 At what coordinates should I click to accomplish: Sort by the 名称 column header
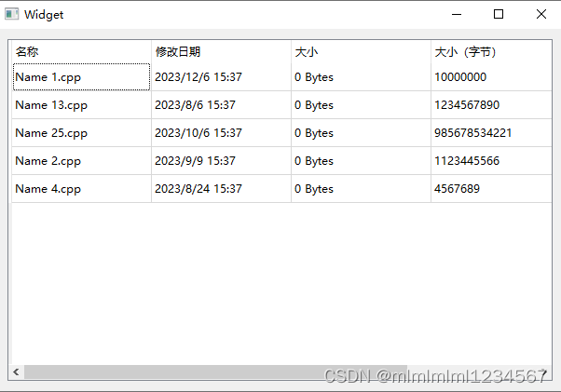tap(82, 52)
